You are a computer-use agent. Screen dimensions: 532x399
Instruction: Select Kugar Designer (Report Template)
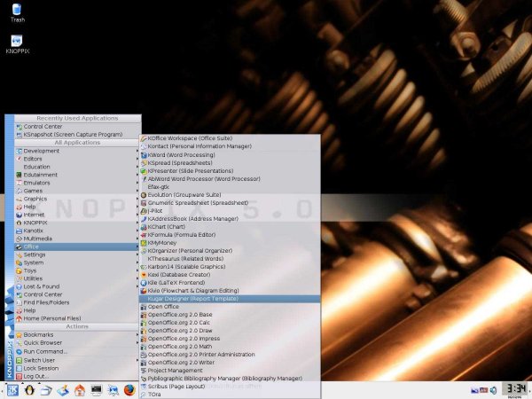(x=192, y=299)
